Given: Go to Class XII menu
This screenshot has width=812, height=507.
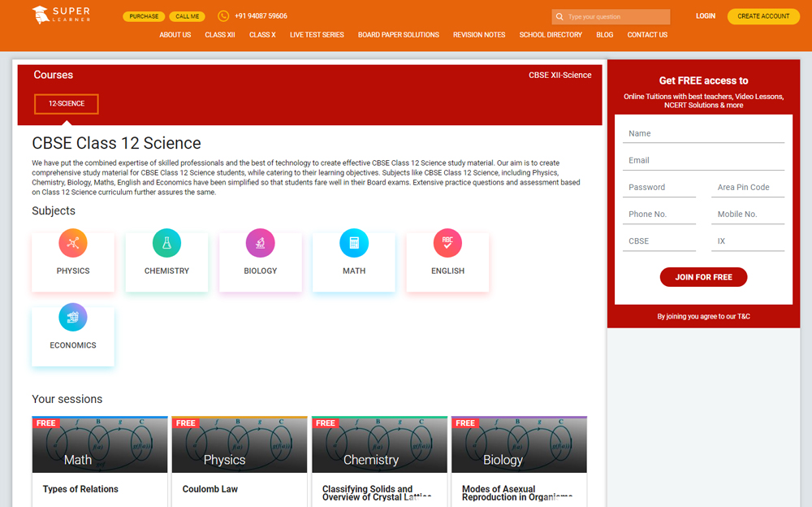Looking at the screenshot, I should [220, 35].
